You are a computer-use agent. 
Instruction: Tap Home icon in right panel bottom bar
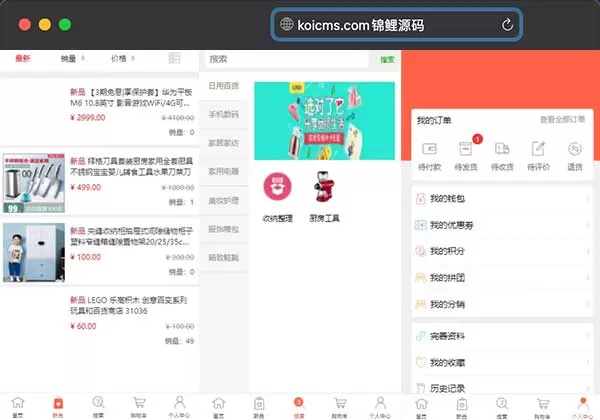click(421, 404)
